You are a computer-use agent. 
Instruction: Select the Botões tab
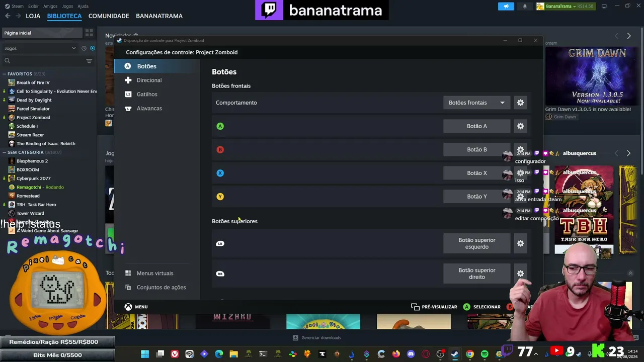(157, 66)
